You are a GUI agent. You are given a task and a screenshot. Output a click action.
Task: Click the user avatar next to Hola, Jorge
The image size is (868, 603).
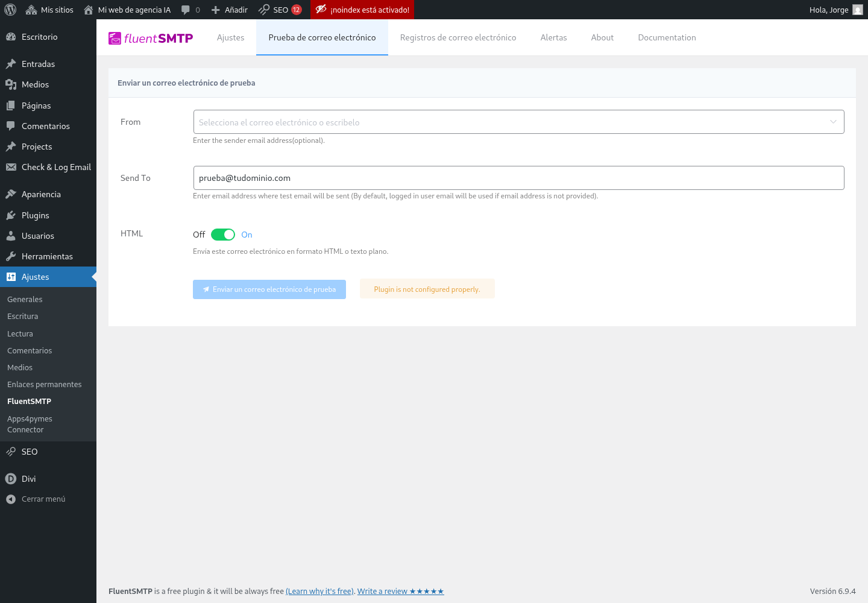858,10
